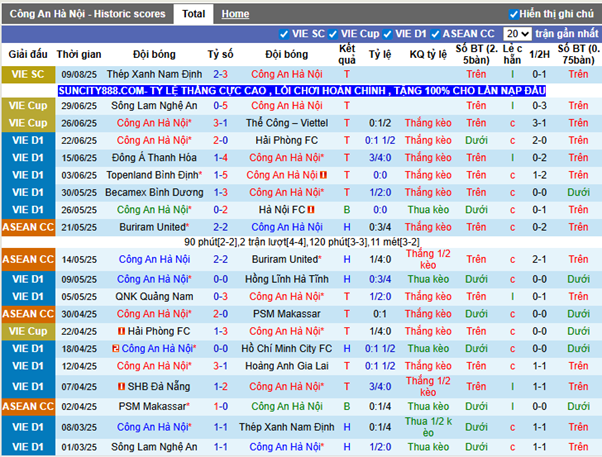Screen dimensions: 602x457
Task: Toggle the Hiển thị ghi chú checkbox
Action: (513, 15)
